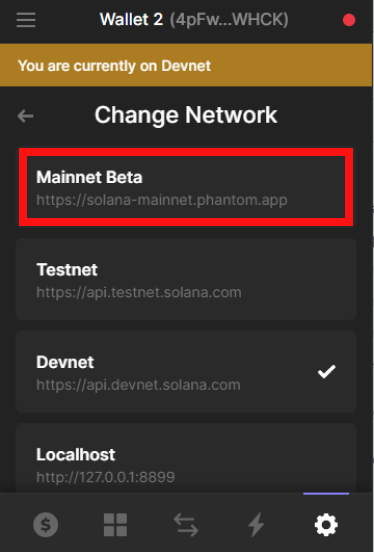Open the dollar sign wallet balance tab
The height and width of the screenshot is (552, 374).
click(46, 525)
